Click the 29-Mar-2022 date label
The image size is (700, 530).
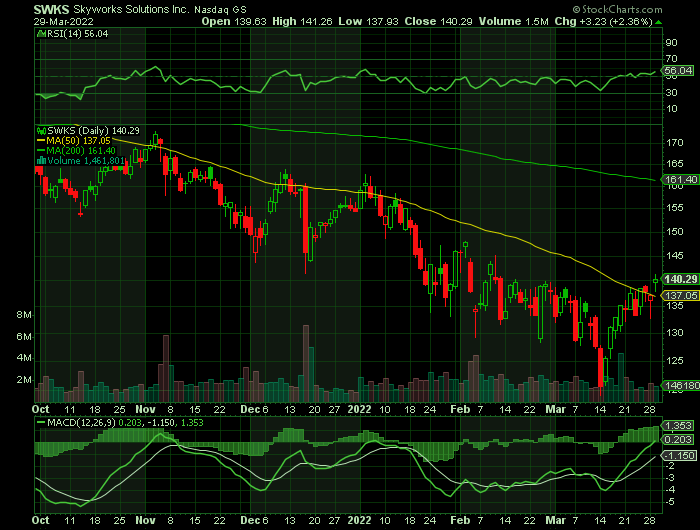click(63, 22)
